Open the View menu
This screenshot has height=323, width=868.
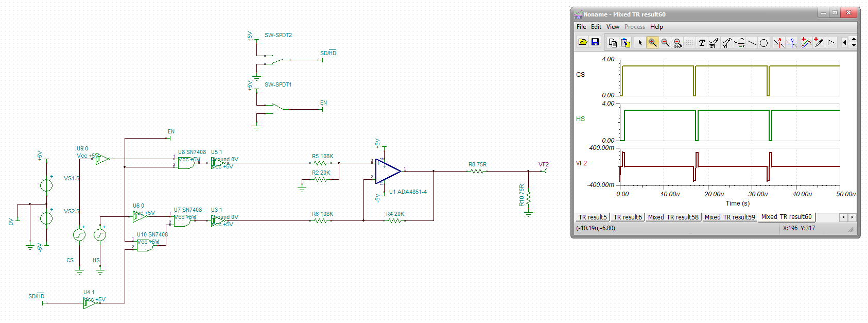point(613,27)
